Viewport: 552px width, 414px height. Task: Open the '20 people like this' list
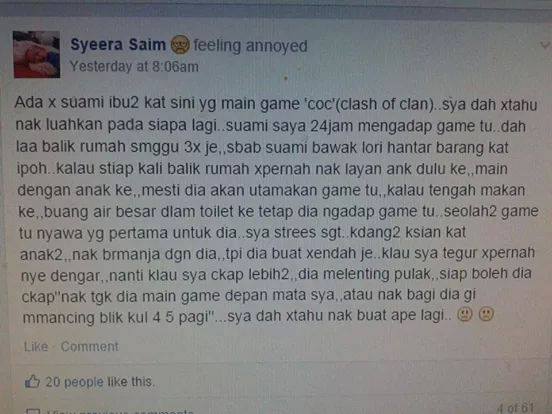(100, 382)
